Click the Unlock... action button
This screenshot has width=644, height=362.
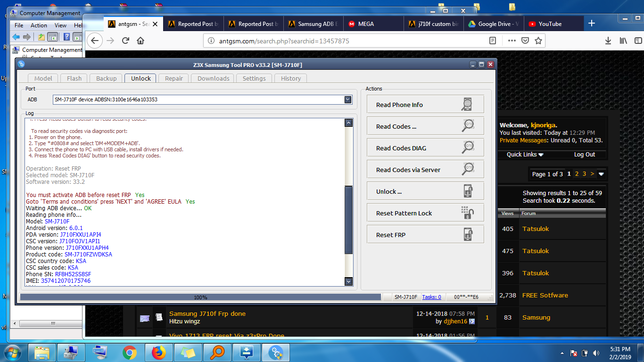pyautogui.click(x=425, y=191)
